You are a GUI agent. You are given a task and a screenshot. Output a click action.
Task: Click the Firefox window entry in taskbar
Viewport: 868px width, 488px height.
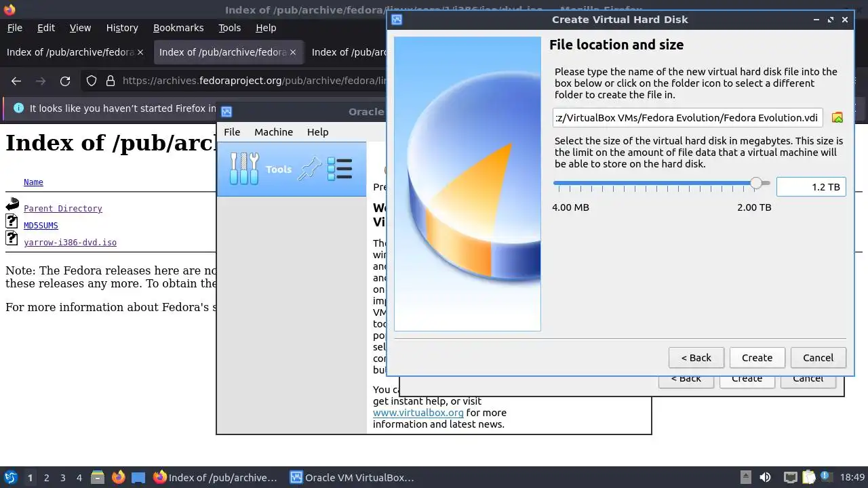click(215, 477)
